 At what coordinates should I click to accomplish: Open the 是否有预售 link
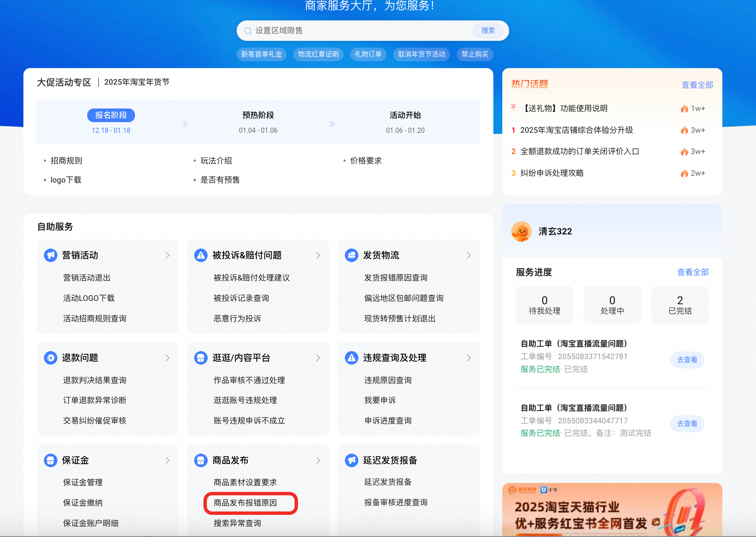[220, 180]
